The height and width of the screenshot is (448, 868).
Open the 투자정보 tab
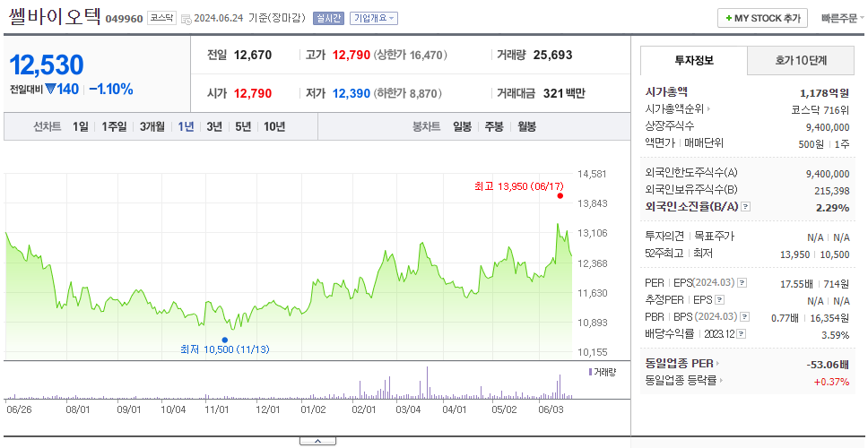pyautogui.click(x=694, y=61)
